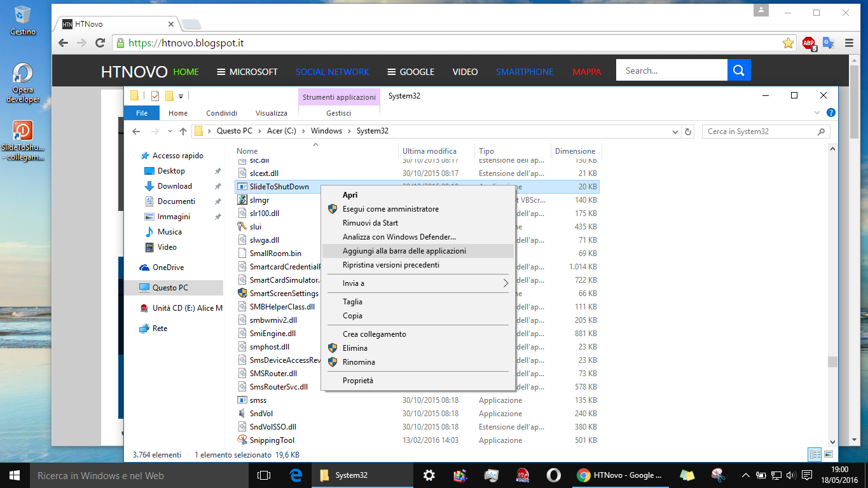Image resolution: width=868 pixels, height=488 pixels.
Task: Open Desktop in Quick access
Action: [x=171, y=171]
